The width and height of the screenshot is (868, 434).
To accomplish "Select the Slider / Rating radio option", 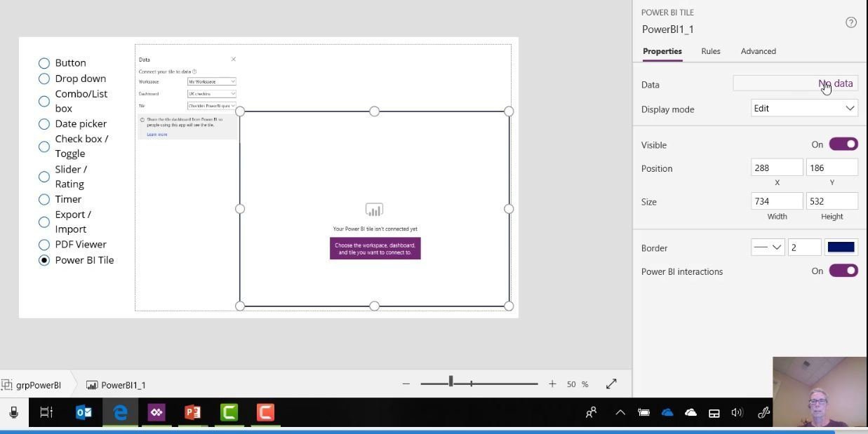I will coord(44,177).
